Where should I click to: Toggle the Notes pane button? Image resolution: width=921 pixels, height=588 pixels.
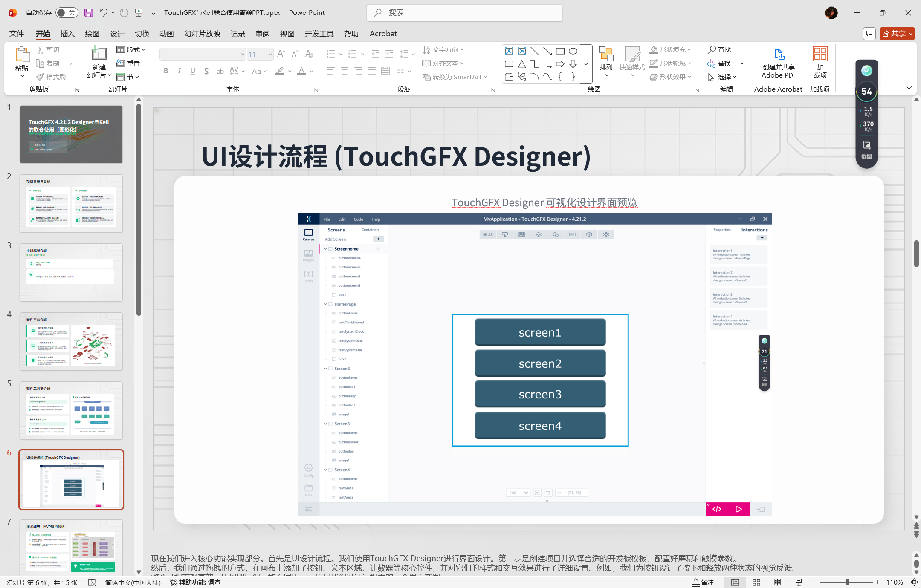pos(703,582)
